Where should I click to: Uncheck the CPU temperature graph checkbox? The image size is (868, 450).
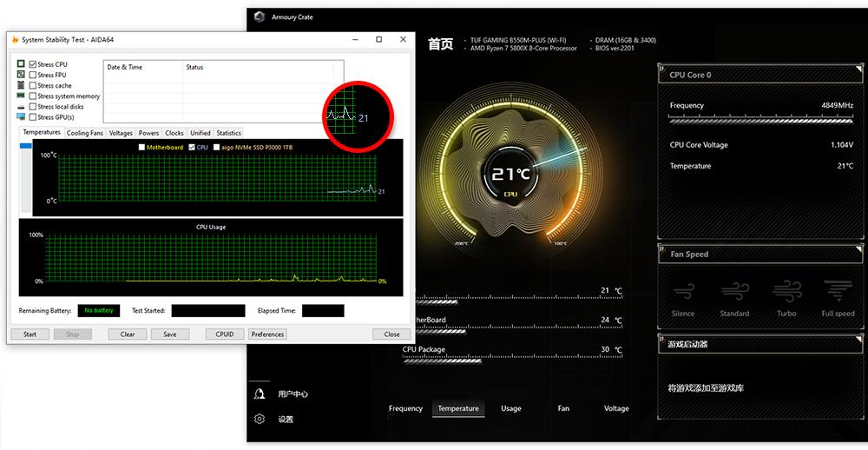[x=192, y=148]
